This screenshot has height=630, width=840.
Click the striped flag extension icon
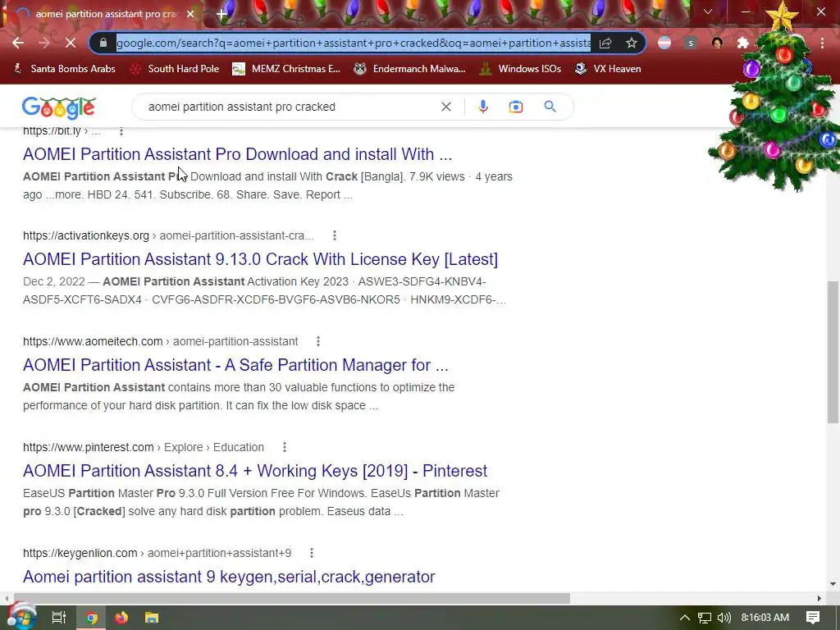pos(664,43)
